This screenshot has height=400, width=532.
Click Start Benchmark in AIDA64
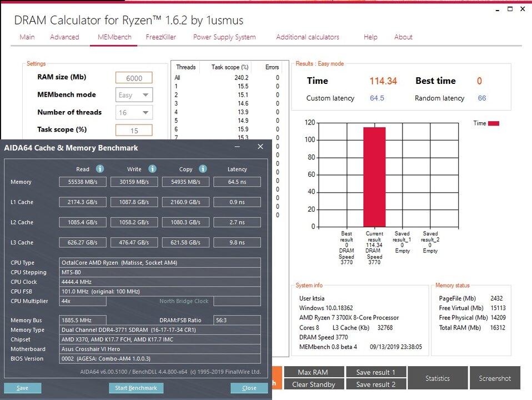(x=136, y=388)
